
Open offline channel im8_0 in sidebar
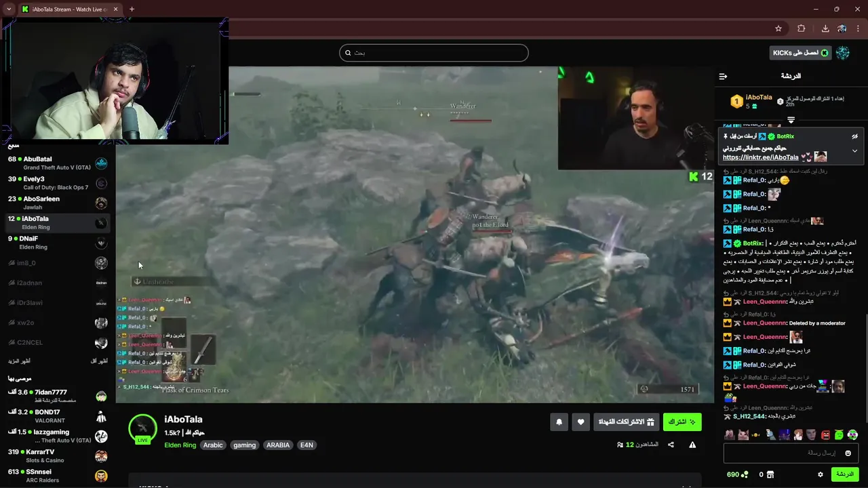(58, 263)
